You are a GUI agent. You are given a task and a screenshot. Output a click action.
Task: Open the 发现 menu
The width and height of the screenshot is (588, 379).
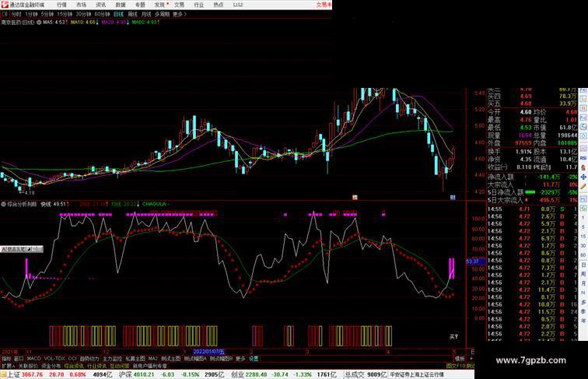[x=159, y=5]
